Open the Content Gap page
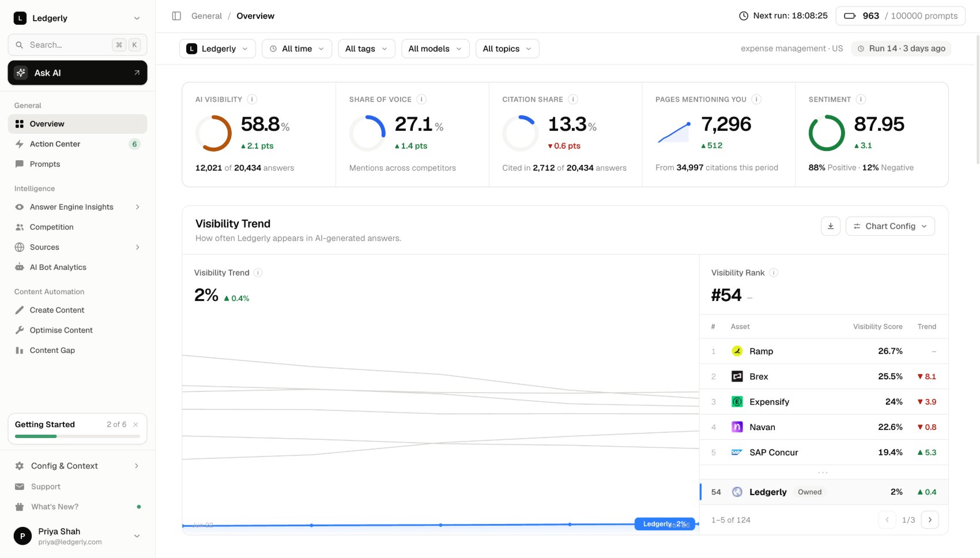This screenshot has height=558, width=980. tap(77, 350)
